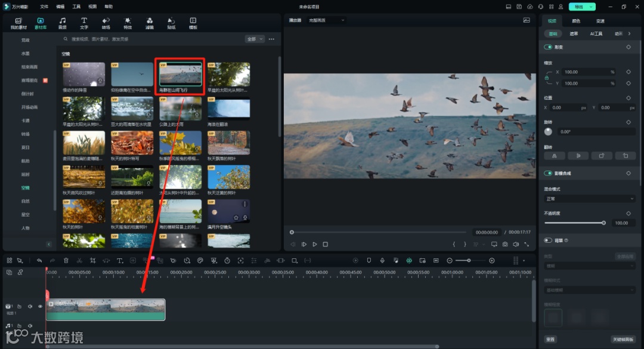Open the 音频 (Audio) media tab icon
644x349 pixels.
pyautogui.click(x=63, y=23)
